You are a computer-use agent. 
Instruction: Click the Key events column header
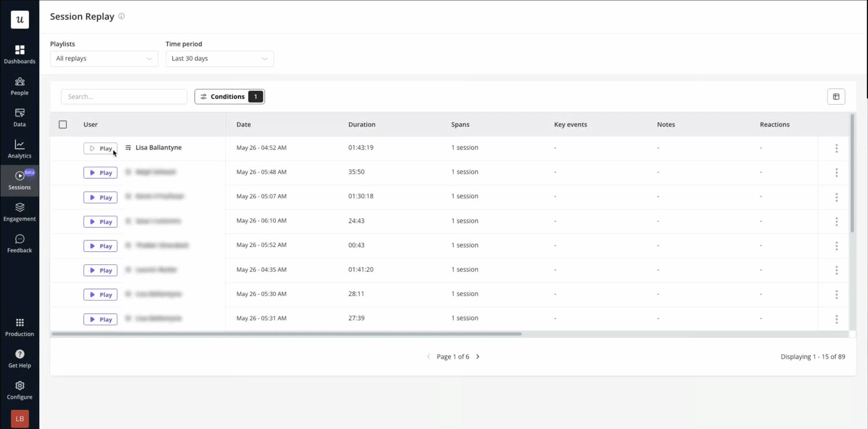tap(570, 124)
